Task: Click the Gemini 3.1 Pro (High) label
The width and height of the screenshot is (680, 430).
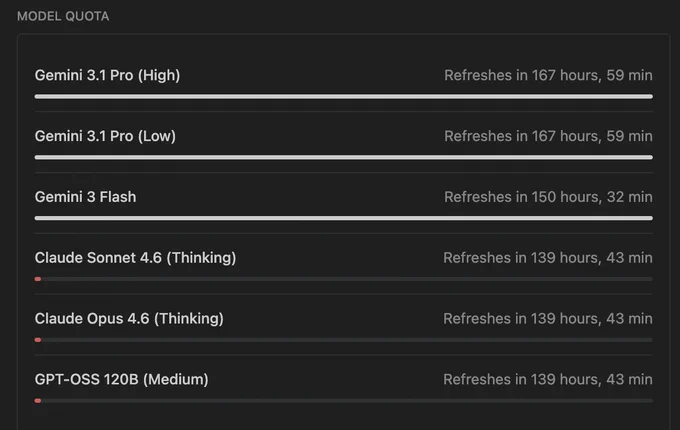Action: (x=107, y=75)
